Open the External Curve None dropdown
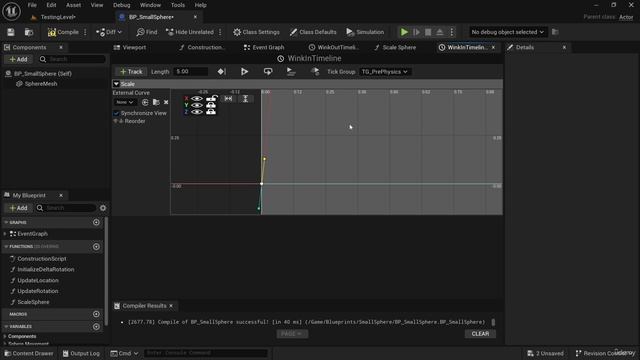This screenshot has height=360, width=640. point(124,102)
